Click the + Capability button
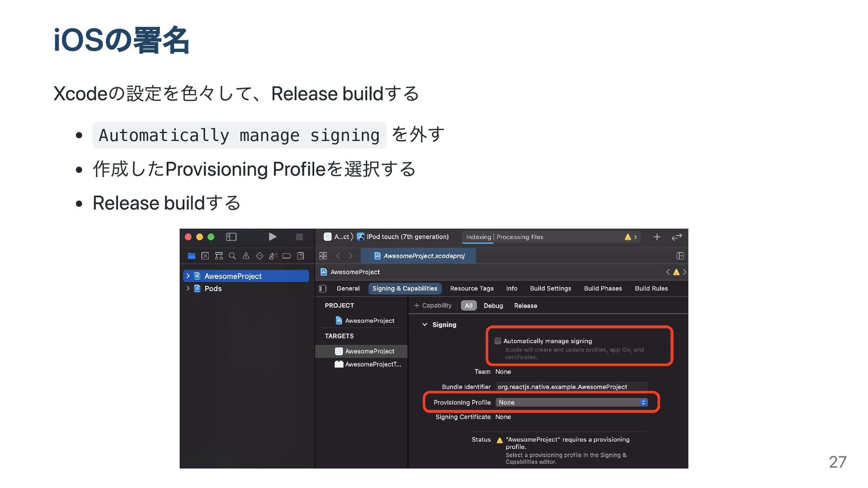 [433, 306]
